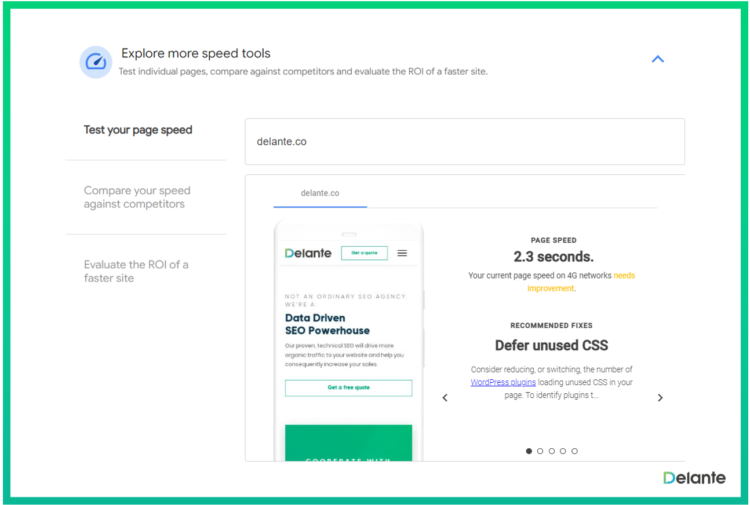This screenshot has width=750, height=505.
Task: Select the second carousel dot
Action: pos(540,451)
